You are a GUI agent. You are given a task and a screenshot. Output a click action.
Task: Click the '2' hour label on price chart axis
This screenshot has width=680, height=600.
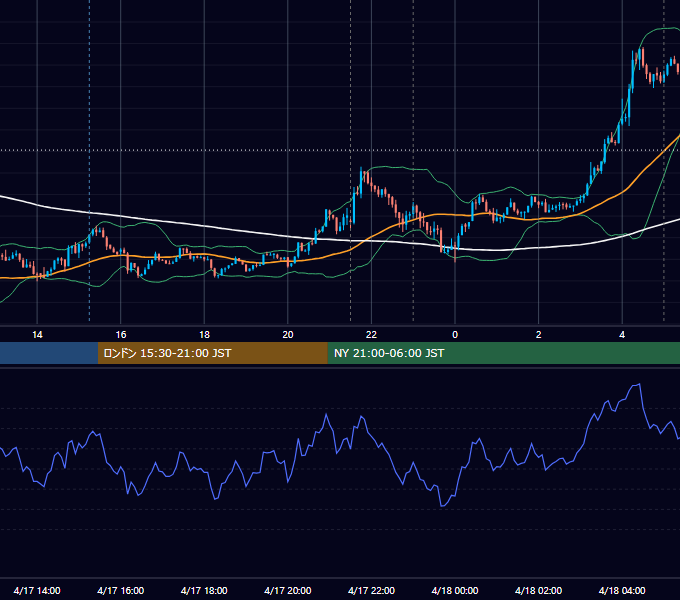538,335
